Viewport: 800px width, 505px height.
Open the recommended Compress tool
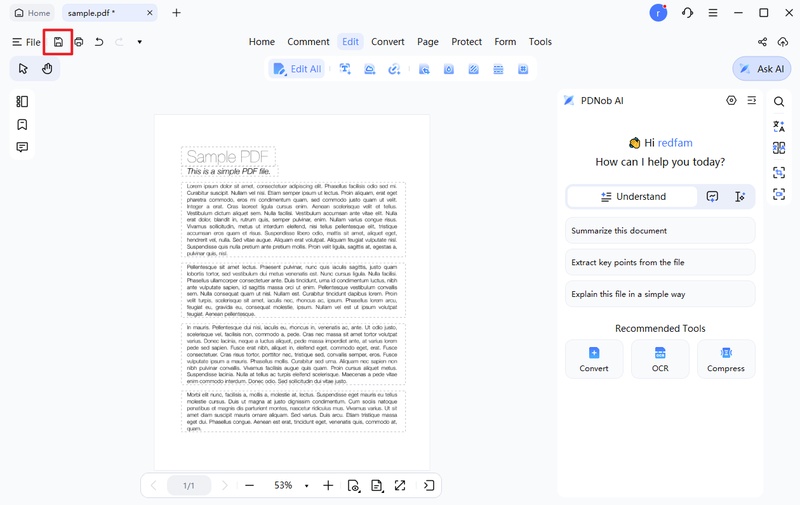pos(726,359)
